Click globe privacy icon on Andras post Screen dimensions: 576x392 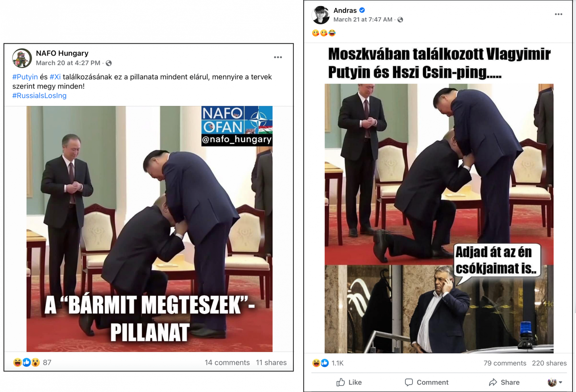(x=400, y=20)
